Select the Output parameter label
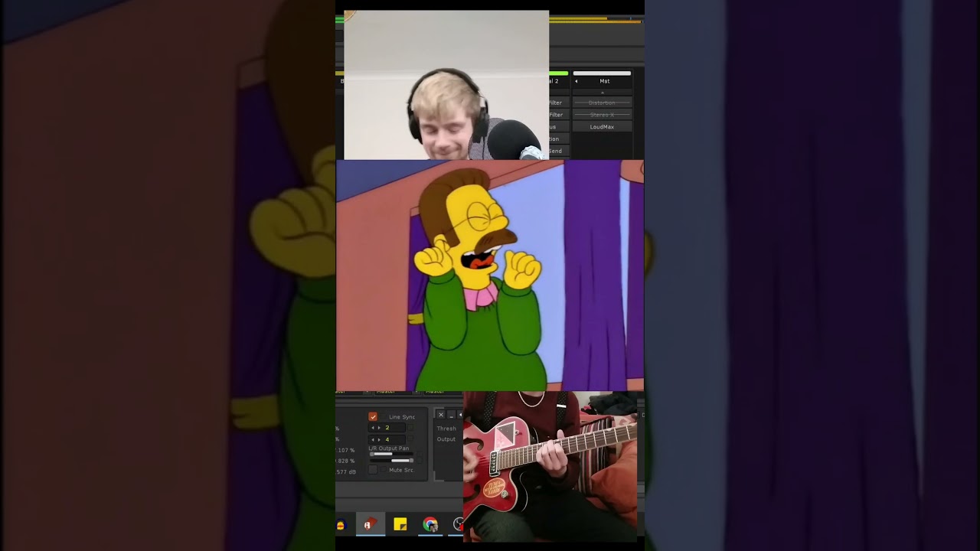 coord(446,439)
